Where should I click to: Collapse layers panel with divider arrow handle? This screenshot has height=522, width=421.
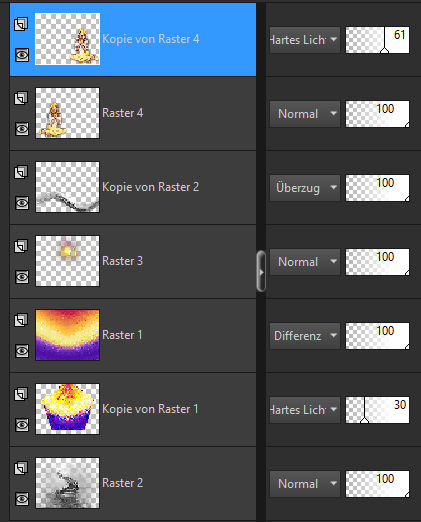pyautogui.click(x=261, y=272)
